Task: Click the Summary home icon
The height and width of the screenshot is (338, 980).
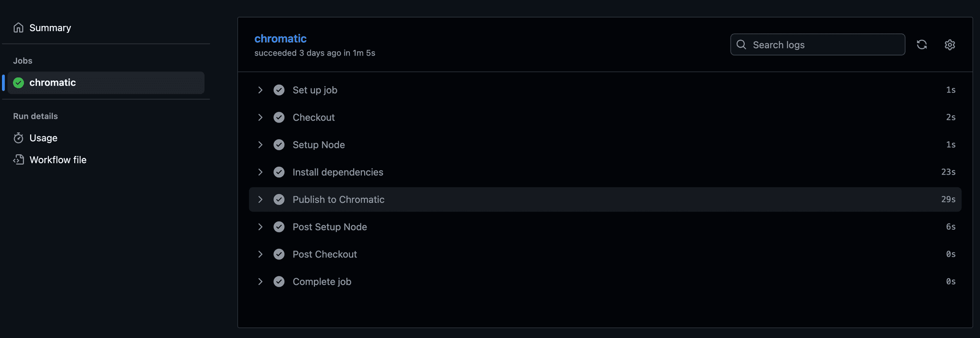Action: click(x=19, y=28)
